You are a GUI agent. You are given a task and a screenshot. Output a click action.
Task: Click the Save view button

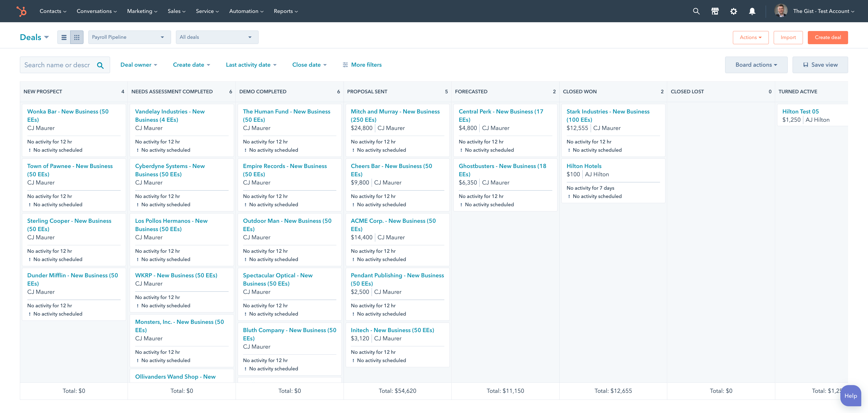[820, 65]
